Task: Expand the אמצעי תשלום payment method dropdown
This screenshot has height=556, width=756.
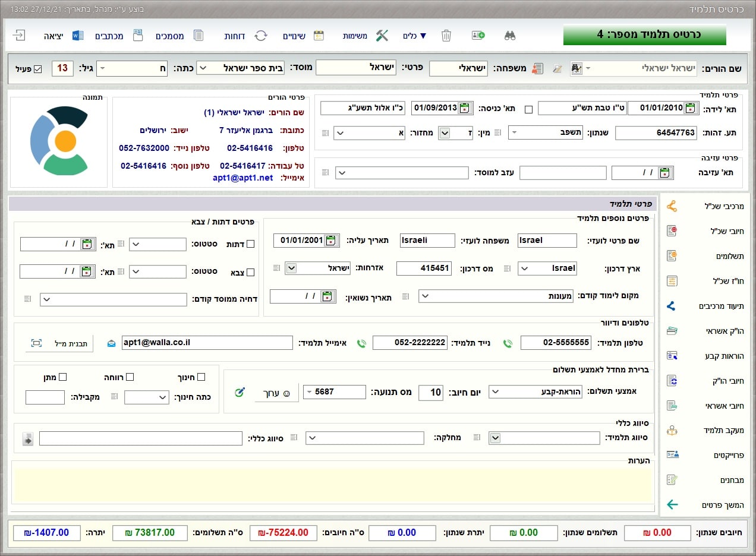Action: coord(496,392)
